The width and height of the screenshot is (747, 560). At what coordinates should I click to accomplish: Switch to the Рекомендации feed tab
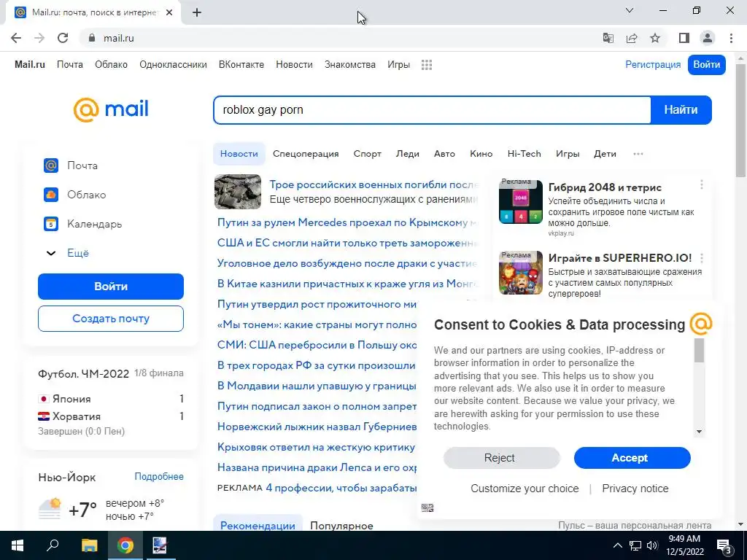coord(258,526)
